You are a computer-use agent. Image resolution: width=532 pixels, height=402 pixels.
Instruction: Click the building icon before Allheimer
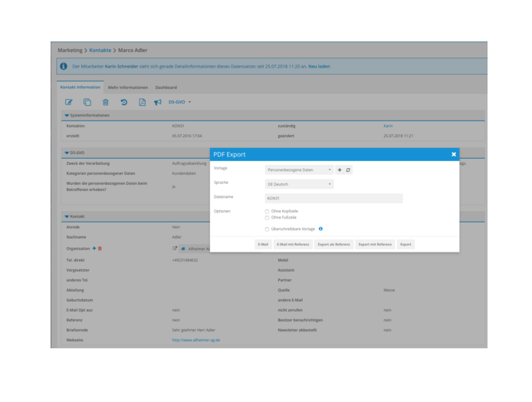click(x=183, y=249)
